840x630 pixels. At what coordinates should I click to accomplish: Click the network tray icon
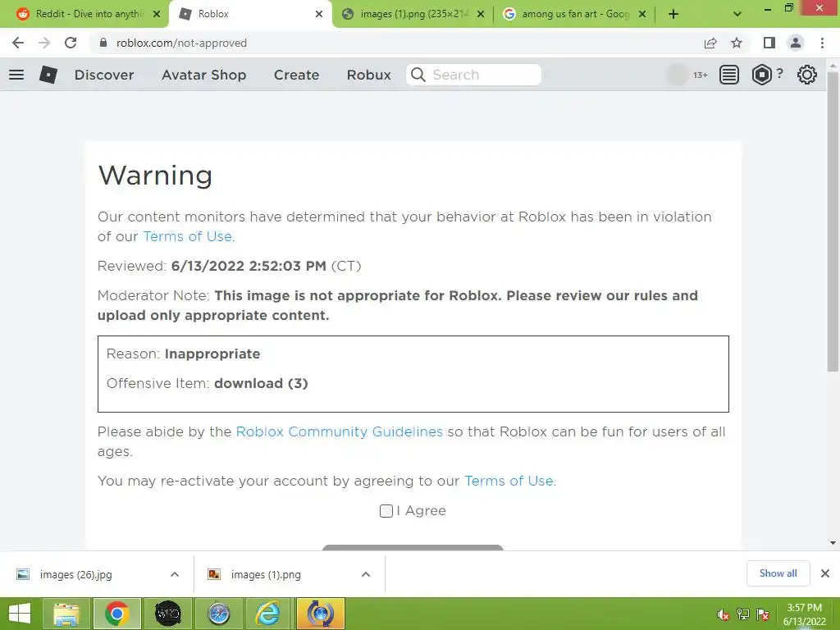[743, 614]
